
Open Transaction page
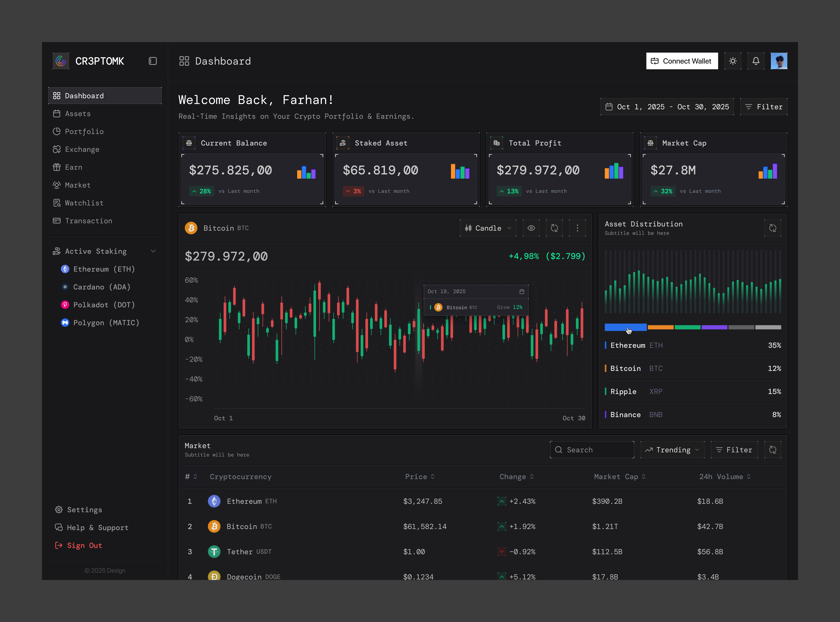[105, 221]
